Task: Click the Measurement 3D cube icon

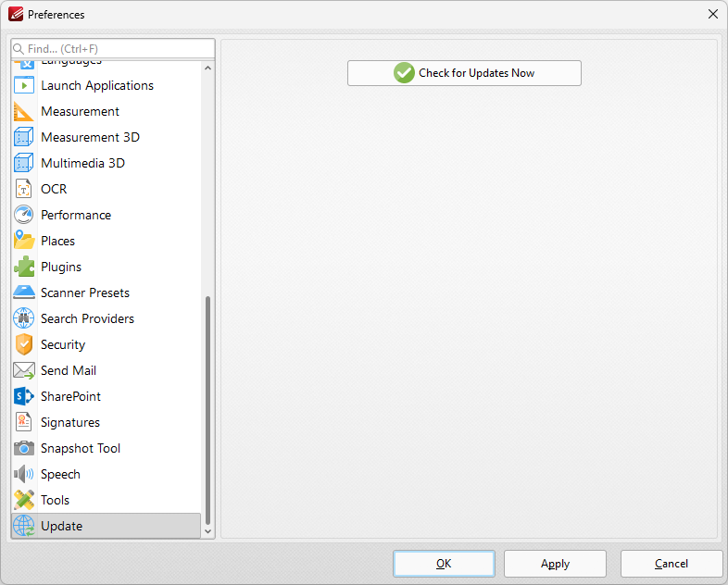Action: [x=24, y=137]
